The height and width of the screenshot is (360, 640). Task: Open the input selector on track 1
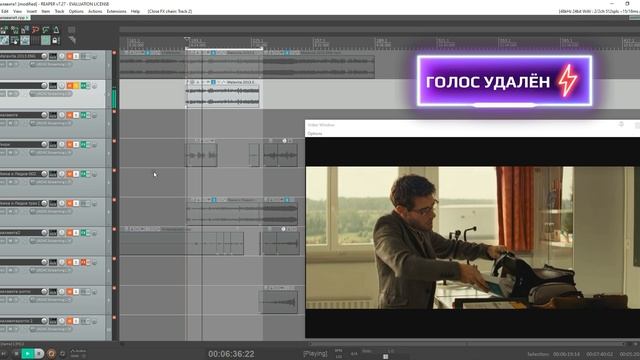[x=51, y=64]
